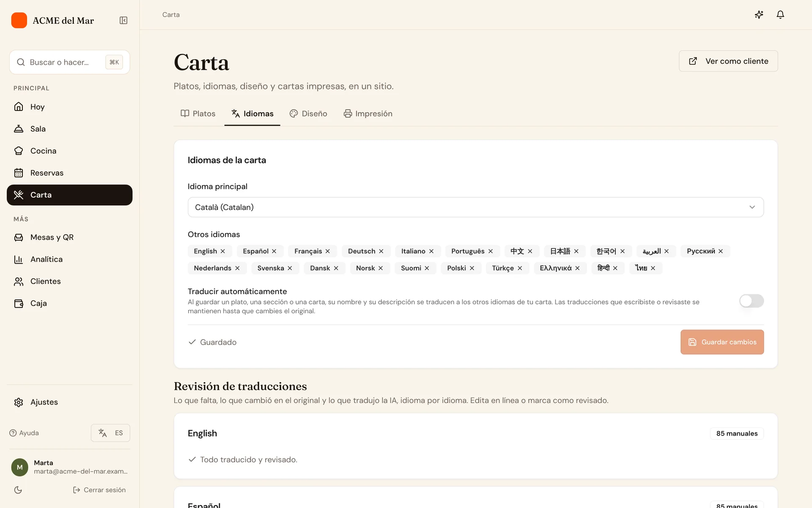Open the Hoy home page

point(69,107)
